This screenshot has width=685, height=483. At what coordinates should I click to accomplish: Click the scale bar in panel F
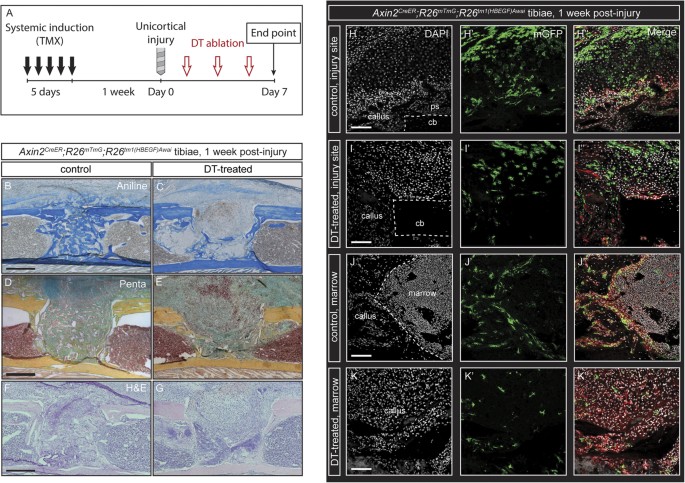pyautogui.click(x=21, y=471)
